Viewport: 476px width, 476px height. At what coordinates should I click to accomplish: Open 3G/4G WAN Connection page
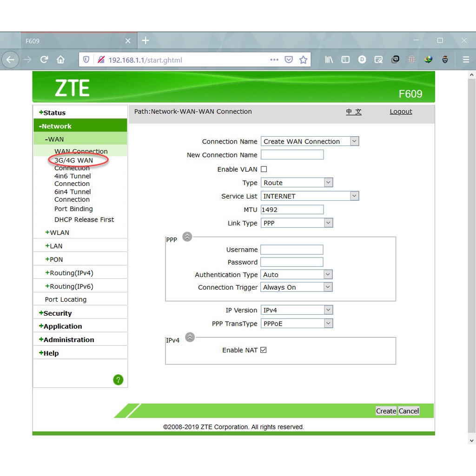click(73, 164)
